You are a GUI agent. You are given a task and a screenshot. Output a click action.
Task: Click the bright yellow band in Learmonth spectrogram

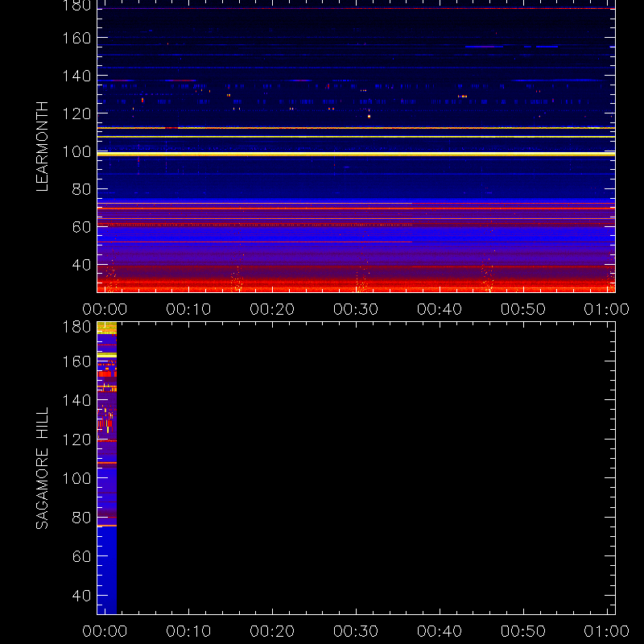(x=356, y=154)
